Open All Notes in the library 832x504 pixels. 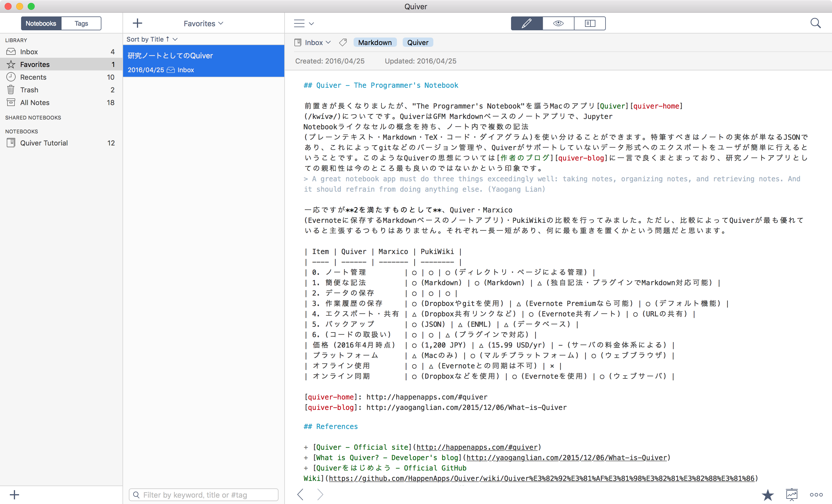61,102
